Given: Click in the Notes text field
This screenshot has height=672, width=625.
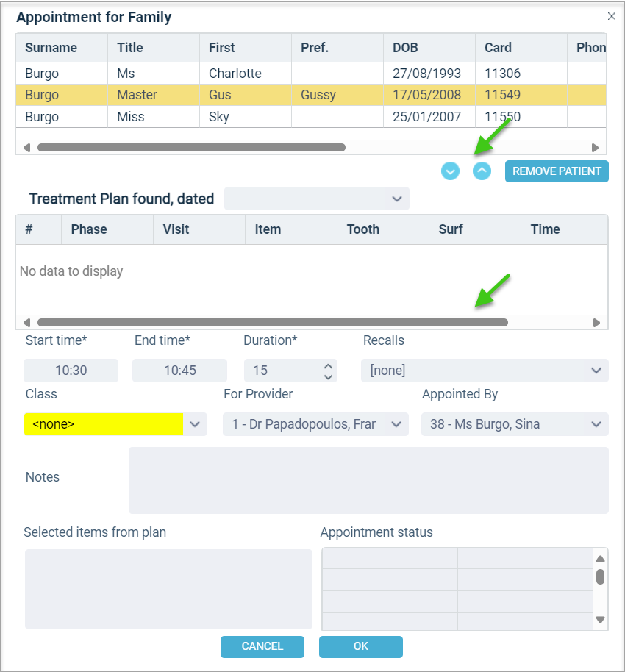Looking at the screenshot, I should 368,480.
